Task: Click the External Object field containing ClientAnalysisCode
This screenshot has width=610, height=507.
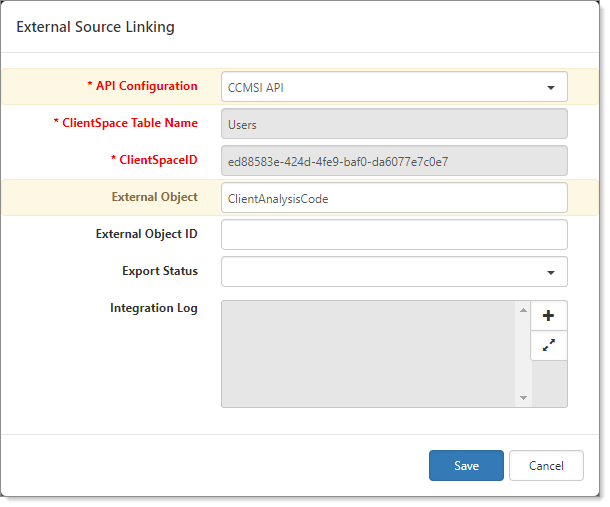Action: (394, 198)
